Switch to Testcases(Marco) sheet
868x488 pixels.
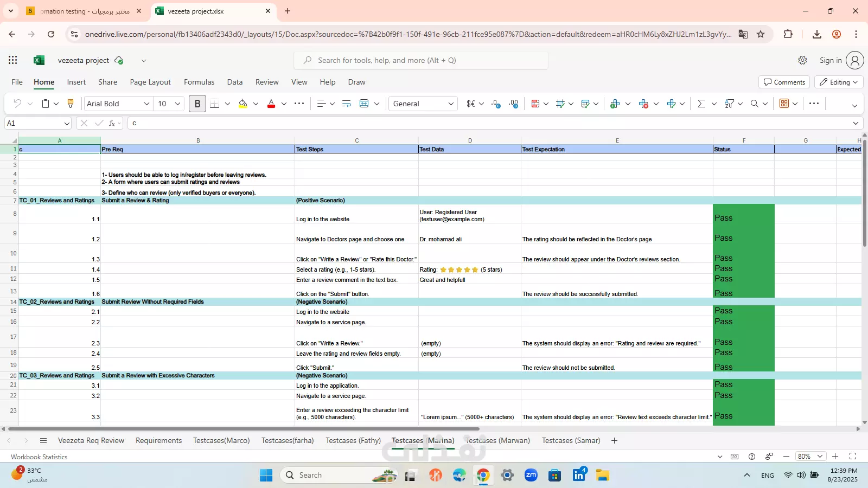tap(221, 440)
